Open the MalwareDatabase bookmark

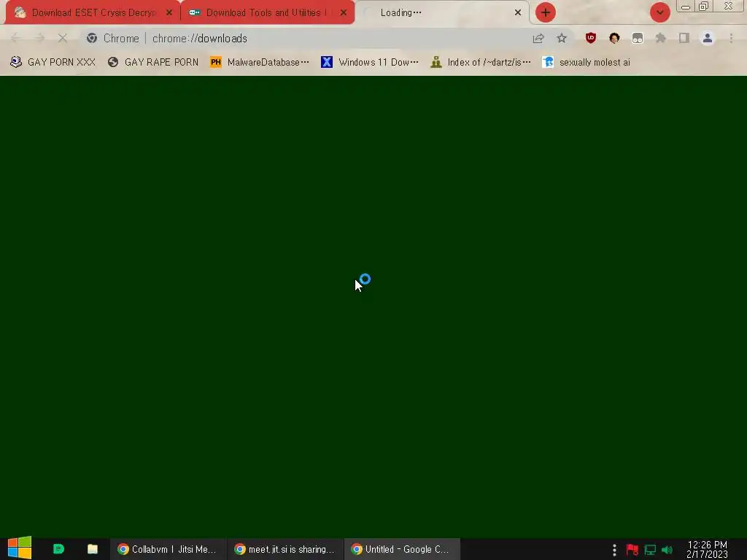(260, 63)
